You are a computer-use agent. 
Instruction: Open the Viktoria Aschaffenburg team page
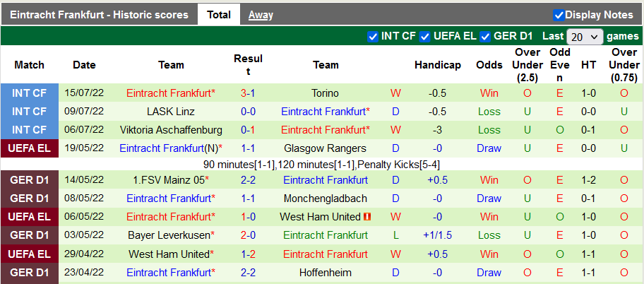[x=172, y=130]
